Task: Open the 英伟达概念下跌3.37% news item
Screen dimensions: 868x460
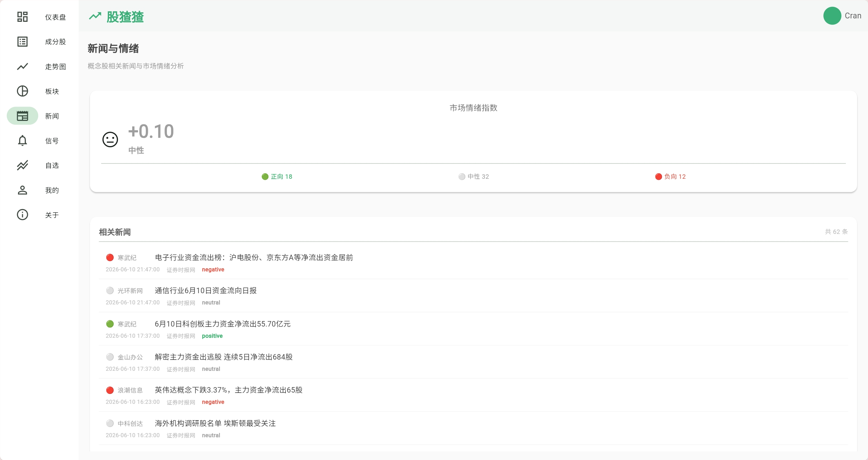Action: [229, 390]
